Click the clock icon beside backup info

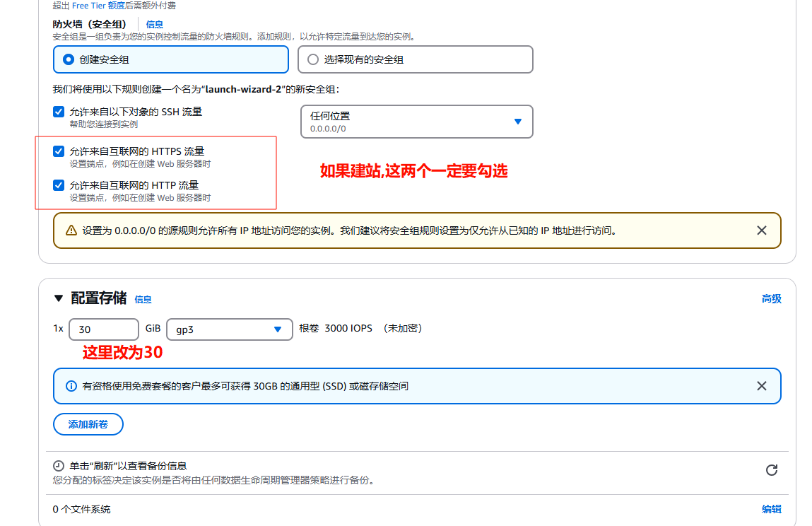pyautogui.click(x=59, y=466)
